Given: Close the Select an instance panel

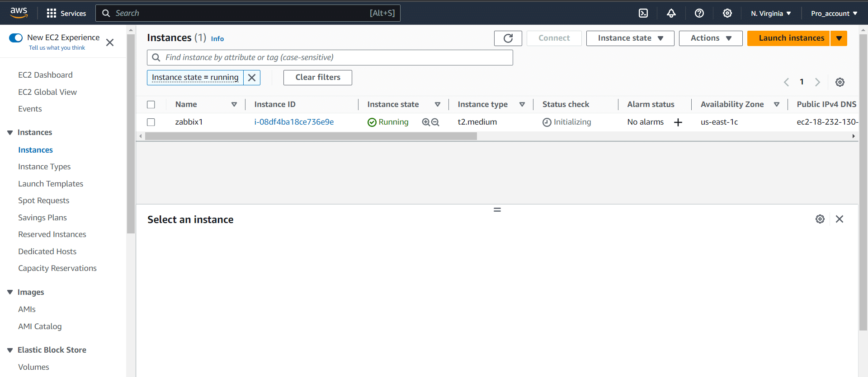Looking at the screenshot, I should click(840, 219).
